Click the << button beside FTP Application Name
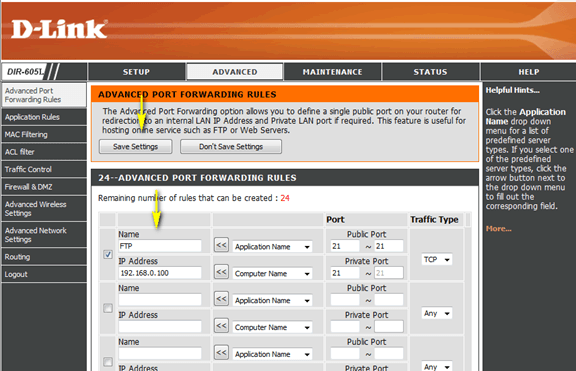 pos(221,245)
